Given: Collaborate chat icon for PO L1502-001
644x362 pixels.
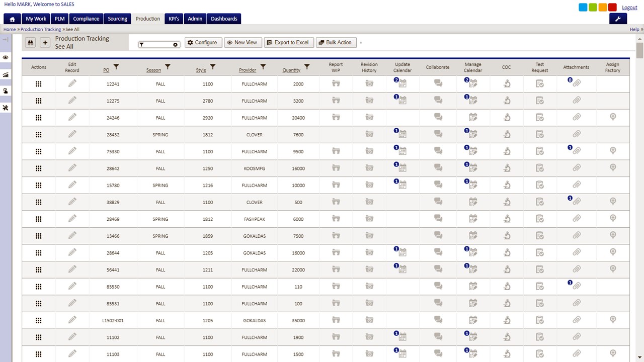Looking at the screenshot, I should tap(438, 320).
